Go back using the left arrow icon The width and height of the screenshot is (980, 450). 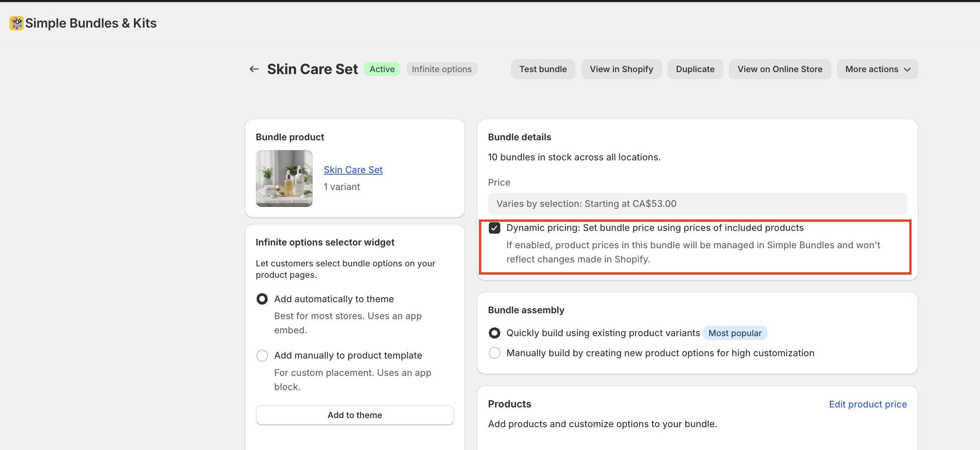[254, 69]
